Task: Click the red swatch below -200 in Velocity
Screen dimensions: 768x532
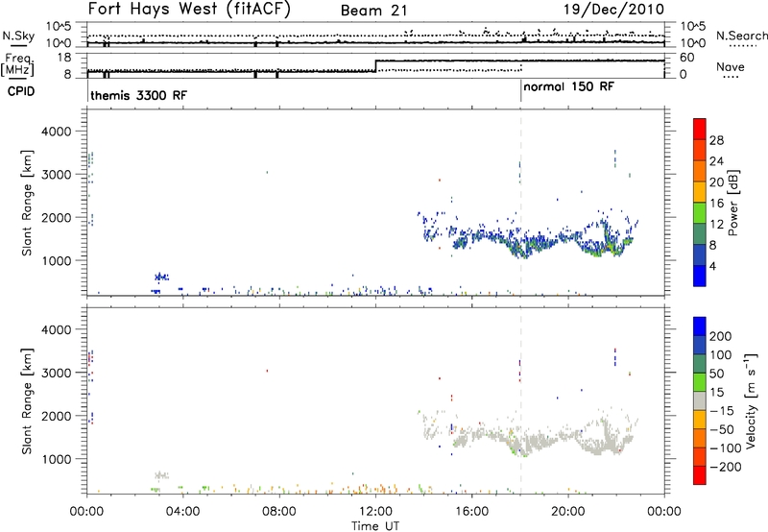Action: tap(700, 475)
